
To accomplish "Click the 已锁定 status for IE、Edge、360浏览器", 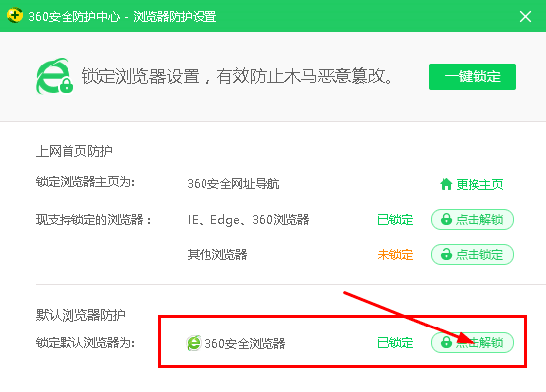I will (395, 220).
